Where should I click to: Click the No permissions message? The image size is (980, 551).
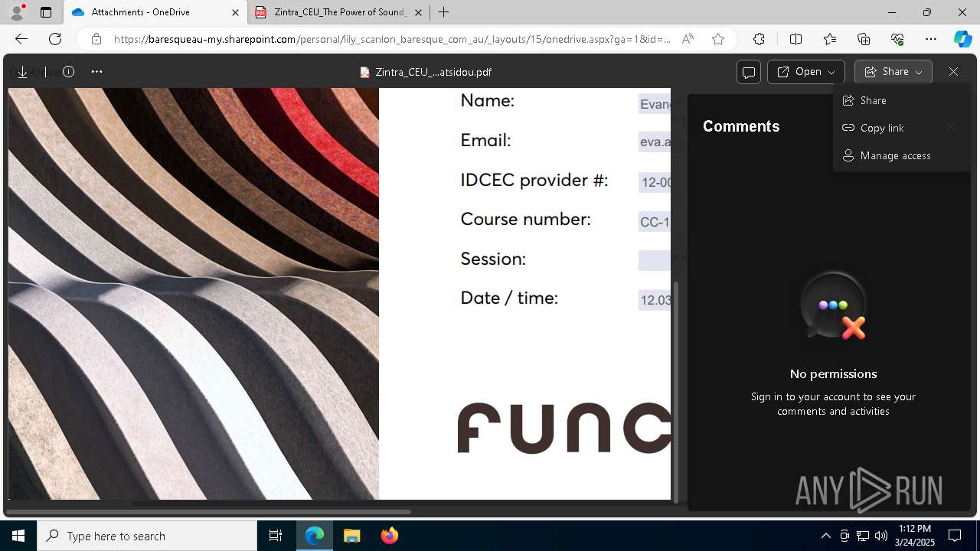[833, 373]
